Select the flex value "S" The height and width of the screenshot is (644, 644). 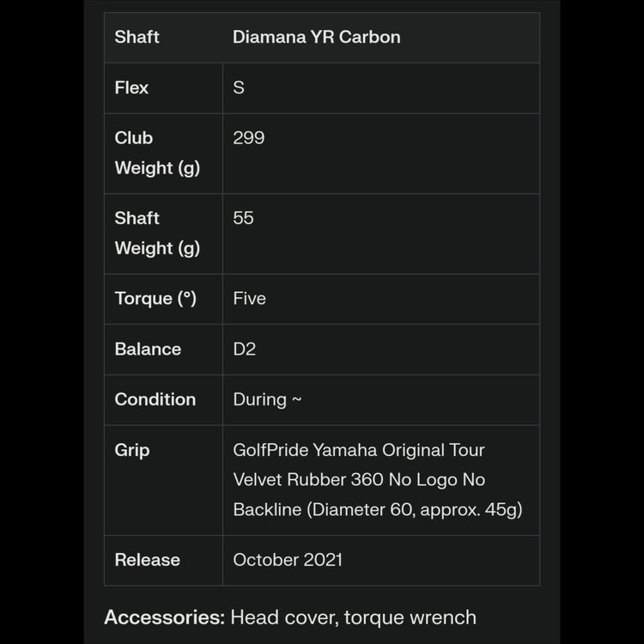coord(239,88)
